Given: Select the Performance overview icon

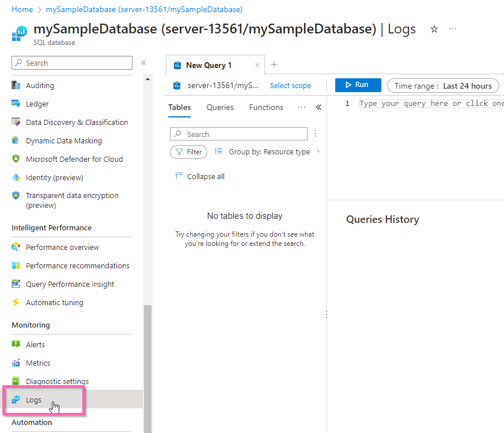Looking at the screenshot, I should click(x=16, y=247).
